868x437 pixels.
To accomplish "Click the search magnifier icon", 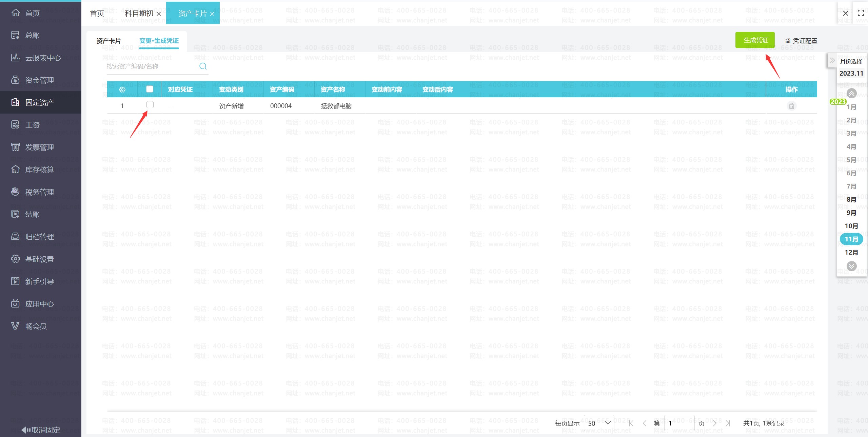I will (203, 66).
